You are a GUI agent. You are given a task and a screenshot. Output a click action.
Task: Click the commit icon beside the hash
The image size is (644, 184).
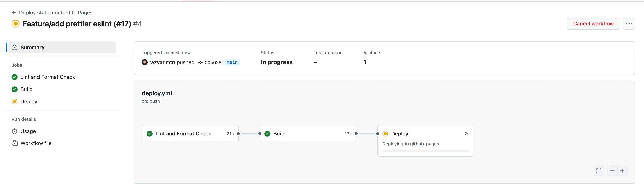pos(200,63)
